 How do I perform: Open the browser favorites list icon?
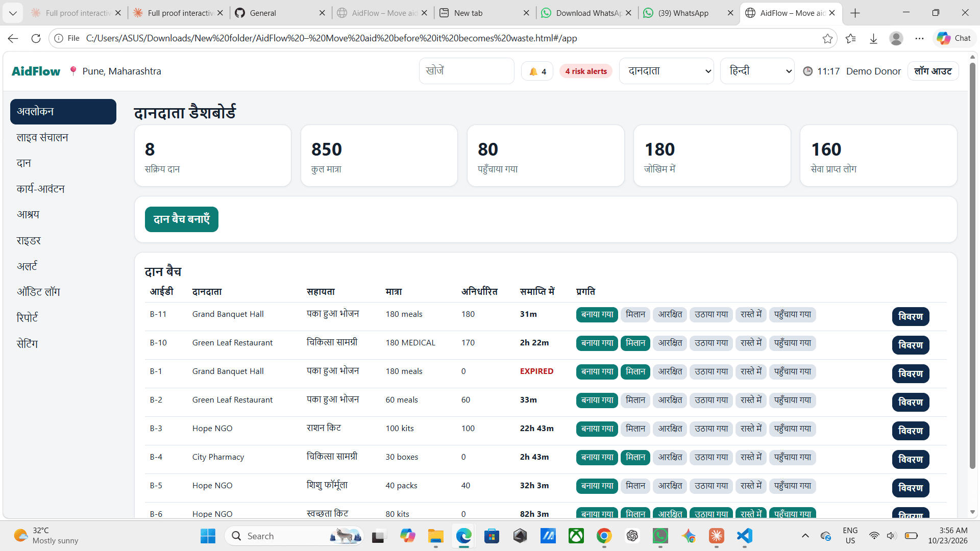pos(850,38)
